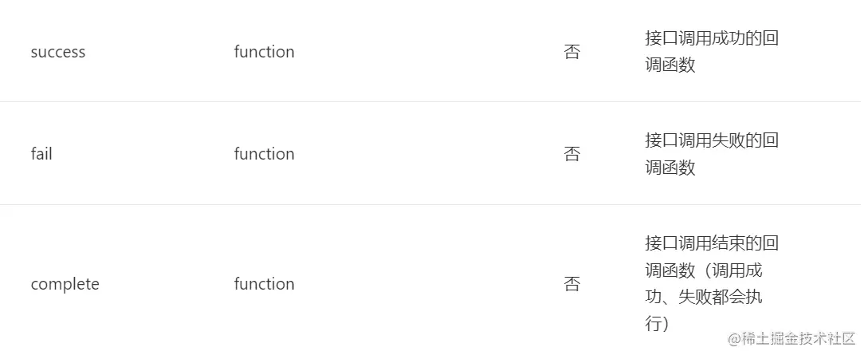
Task: Click the "success" parameter name
Action: coord(57,52)
